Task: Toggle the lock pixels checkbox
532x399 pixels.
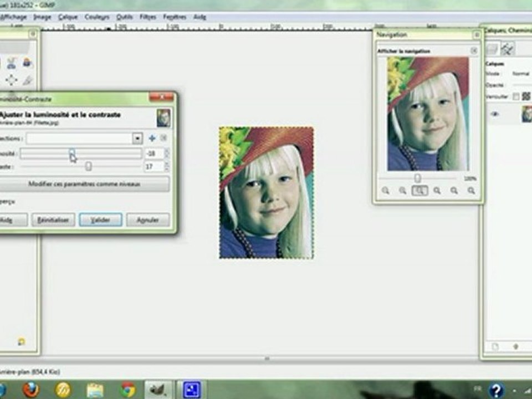Action: pos(516,96)
